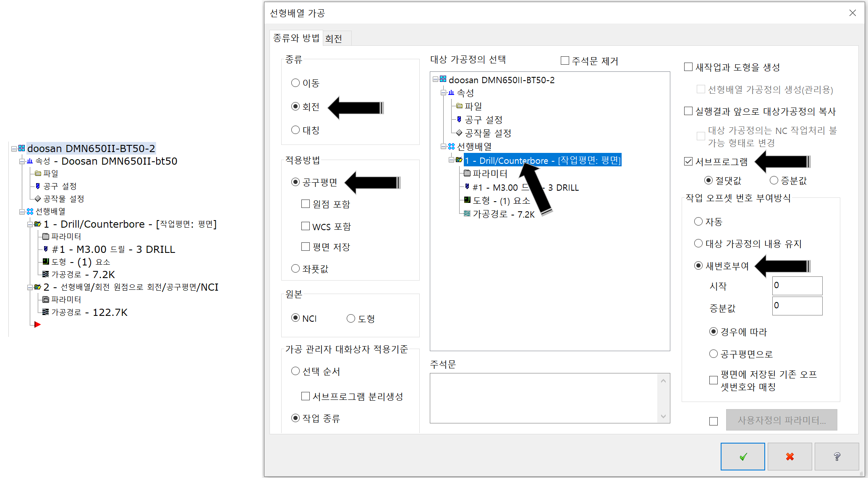This screenshot has width=868, height=478.
Task: Collapse 속성 node in left tree
Action: point(21,161)
